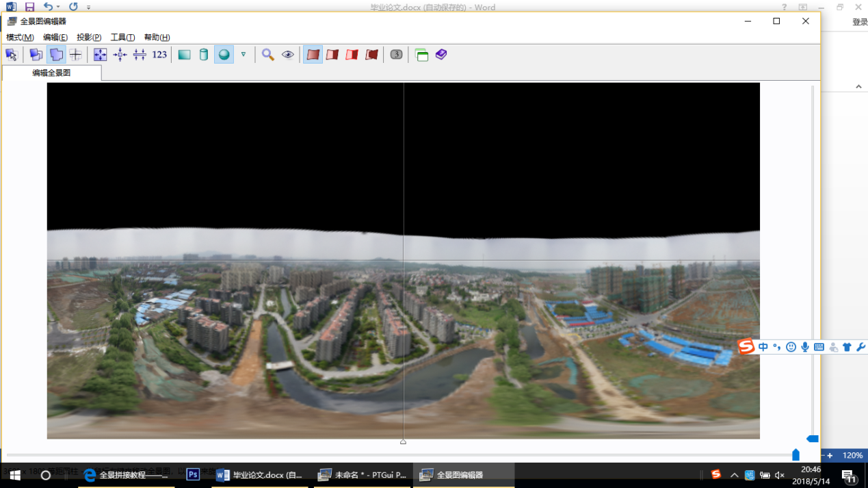868x488 pixels.
Task: Open 毕业论文.docx from the taskbar
Action: click(259, 475)
